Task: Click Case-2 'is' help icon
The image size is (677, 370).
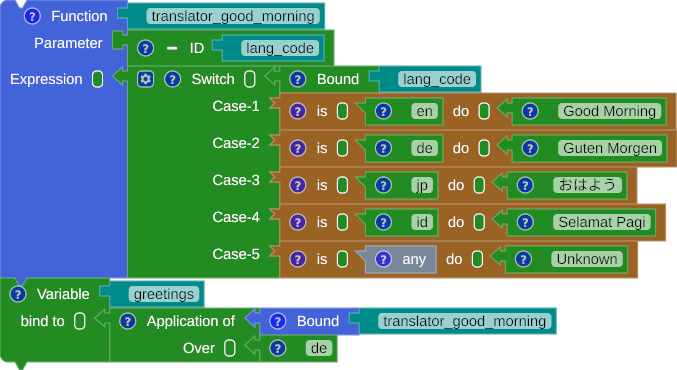Action: [297, 149]
